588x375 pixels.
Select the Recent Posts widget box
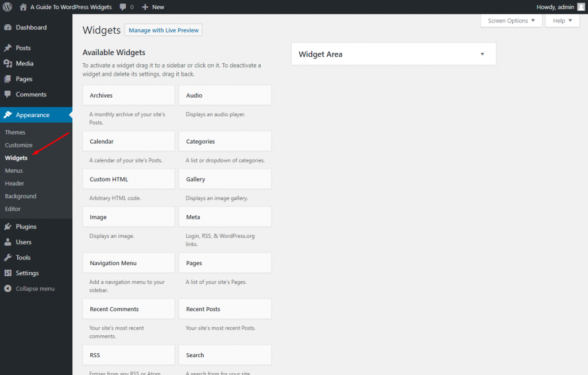click(225, 308)
